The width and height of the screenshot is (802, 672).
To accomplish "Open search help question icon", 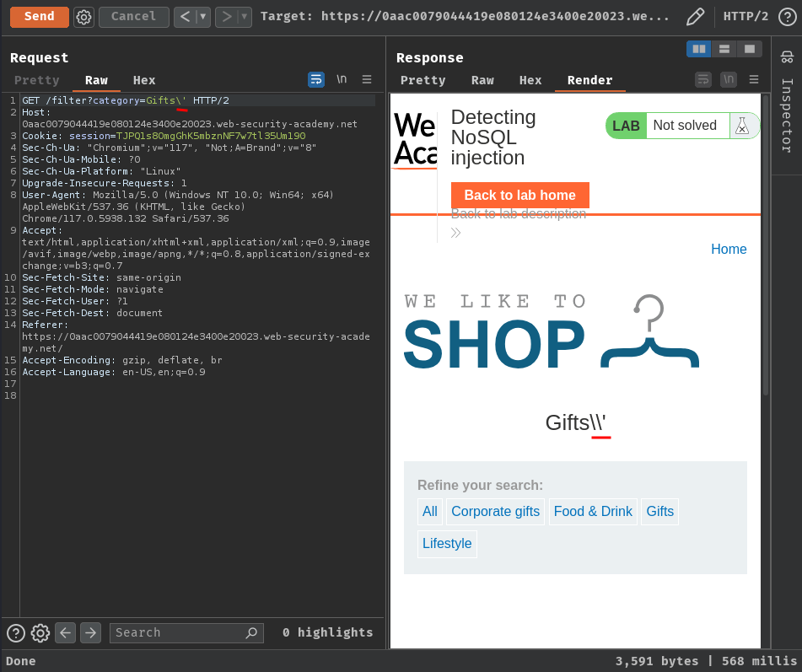I will pos(16,633).
